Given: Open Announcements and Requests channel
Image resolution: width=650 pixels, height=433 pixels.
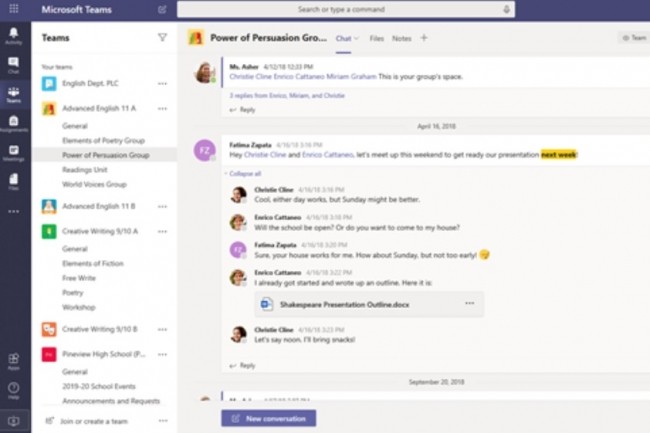Looking at the screenshot, I should (x=111, y=401).
